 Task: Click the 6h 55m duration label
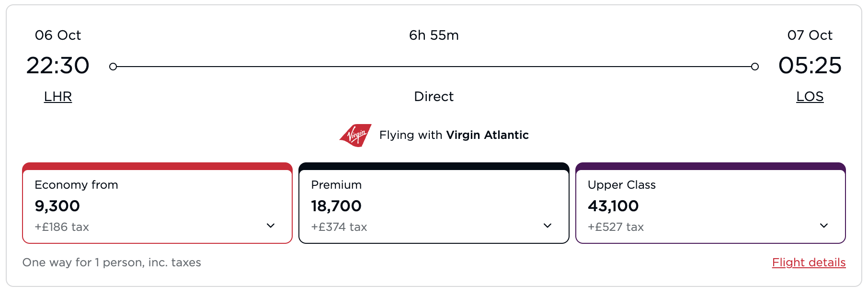(x=434, y=35)
